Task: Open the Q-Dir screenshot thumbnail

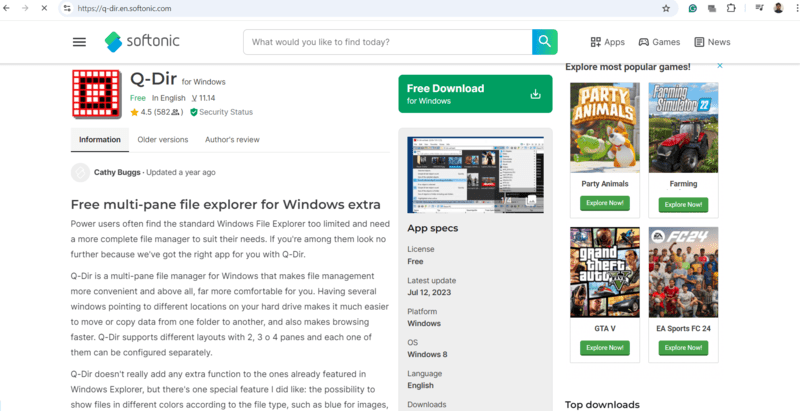Action: coord(475,175)
